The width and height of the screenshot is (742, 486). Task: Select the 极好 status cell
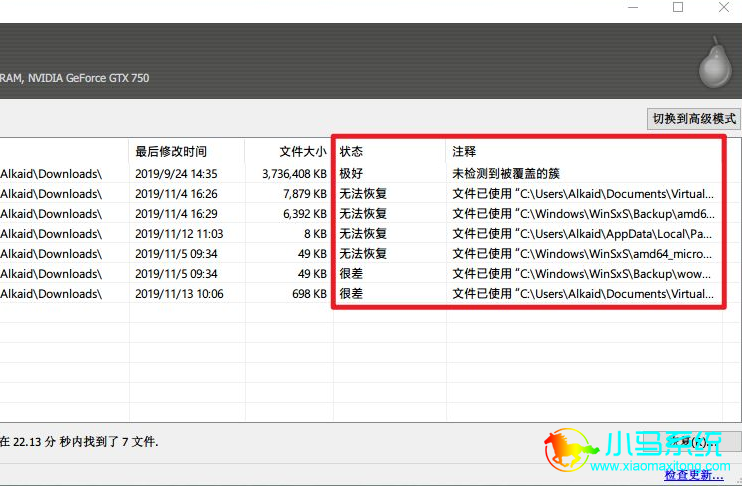coord(351,174)
